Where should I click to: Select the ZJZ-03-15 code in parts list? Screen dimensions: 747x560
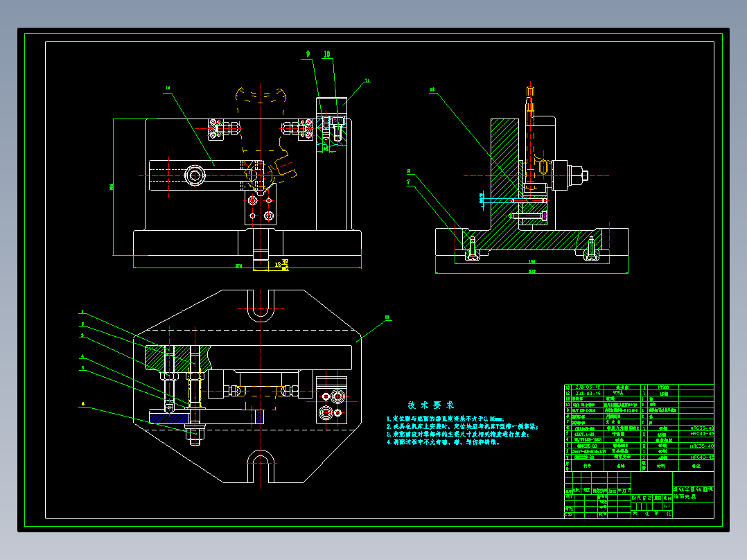tap(588, 394)
